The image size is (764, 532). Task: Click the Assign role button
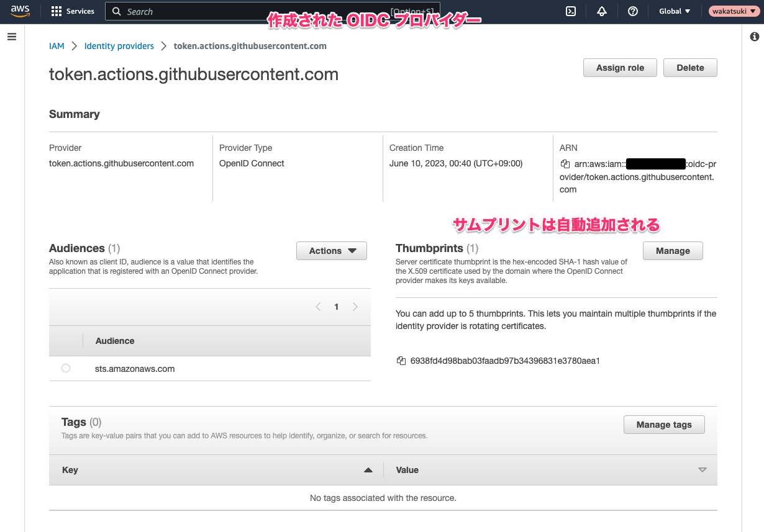[619, 67]
